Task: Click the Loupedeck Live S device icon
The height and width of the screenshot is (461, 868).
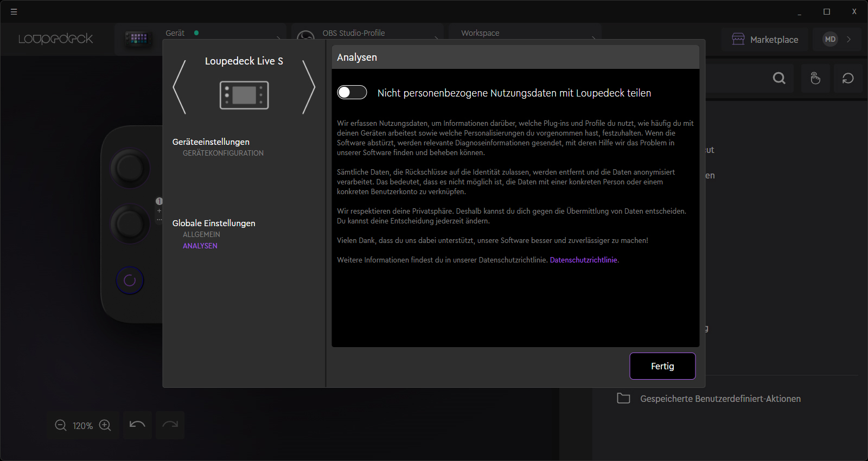Action: pos(244,95)
